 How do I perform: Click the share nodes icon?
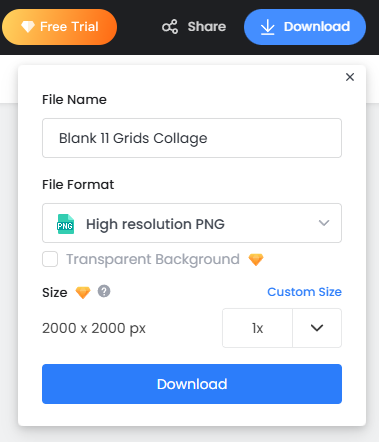coord(170,27)
